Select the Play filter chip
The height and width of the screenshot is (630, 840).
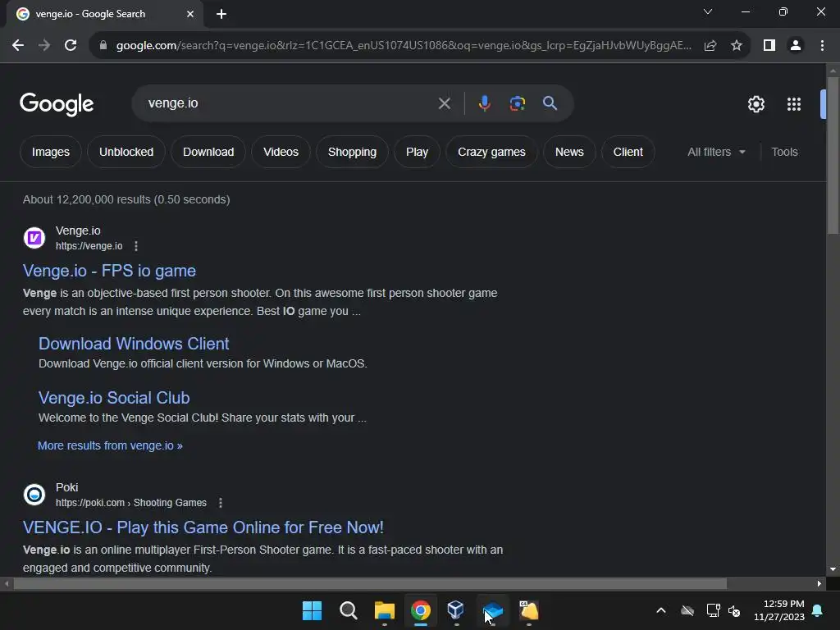(417, 152)
